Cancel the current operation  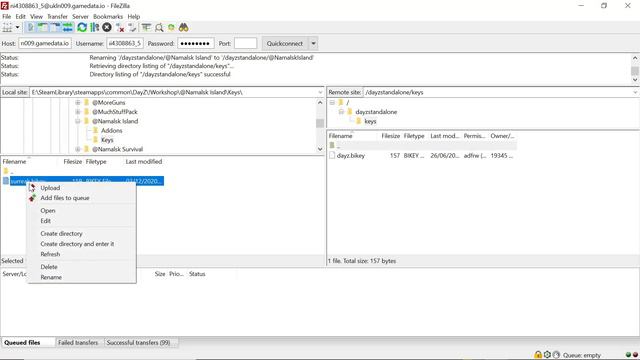[107, 27]
